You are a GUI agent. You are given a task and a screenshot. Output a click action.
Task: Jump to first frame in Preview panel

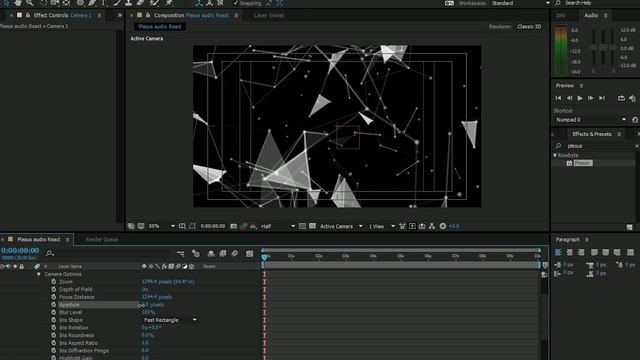(x=558, y=98)
